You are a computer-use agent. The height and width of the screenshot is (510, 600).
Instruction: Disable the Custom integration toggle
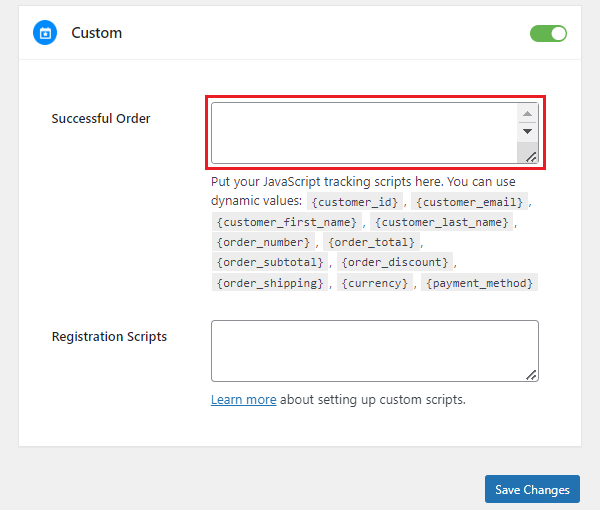[548, 34]
